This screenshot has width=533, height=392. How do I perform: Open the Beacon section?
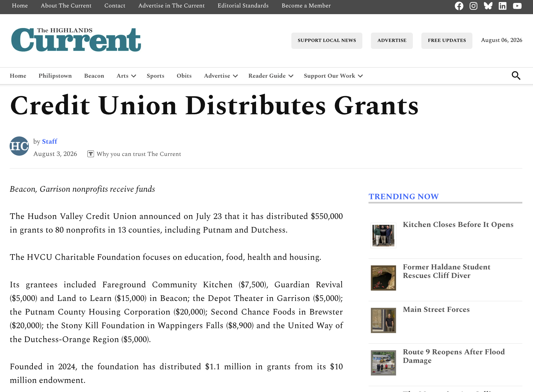coord(94,76)
